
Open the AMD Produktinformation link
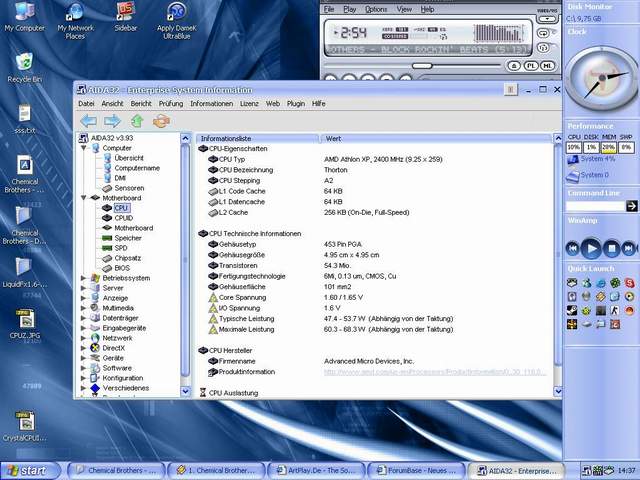pyautogui.click(x=435, y=372)
